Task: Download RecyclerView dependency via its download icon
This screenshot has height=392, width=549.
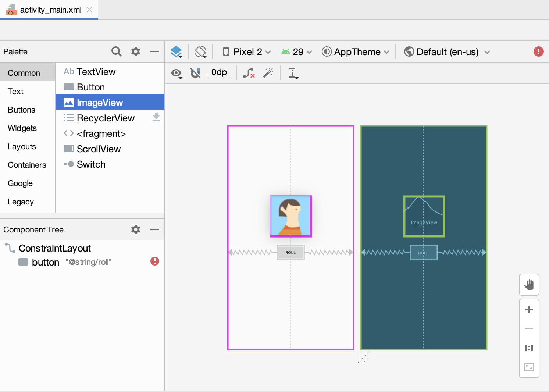Action: coord(156,117)
